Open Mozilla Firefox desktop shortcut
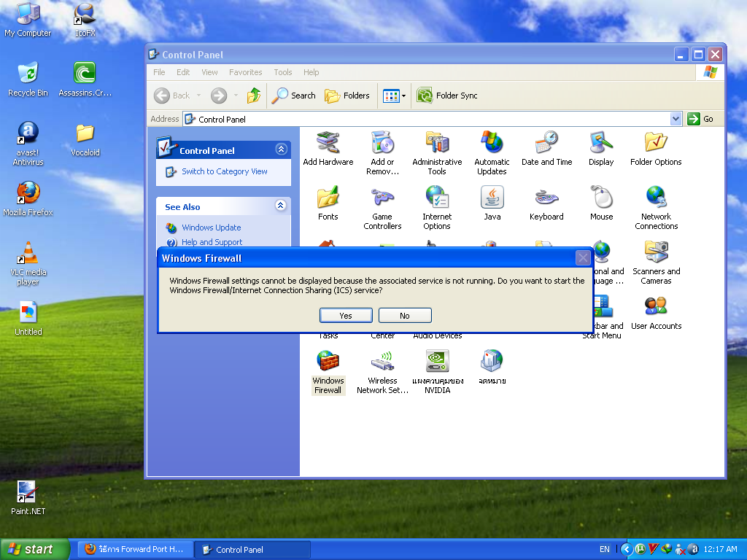Image resolution: width=747 pixels, height=560 pixels. [x=28, y=193]
